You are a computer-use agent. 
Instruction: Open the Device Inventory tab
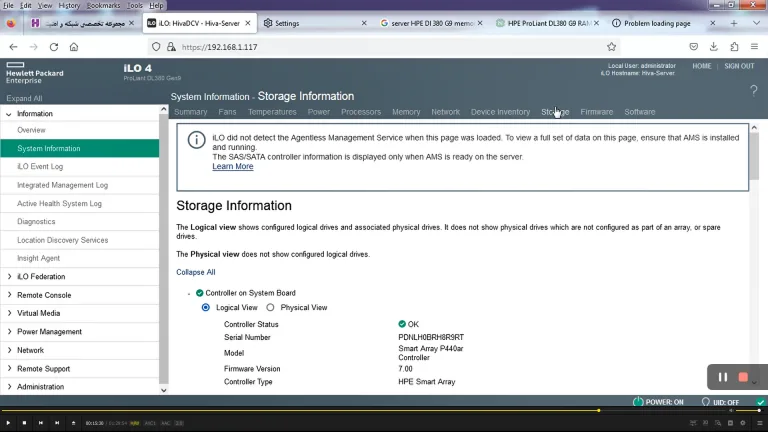click(x=500, y=112)
